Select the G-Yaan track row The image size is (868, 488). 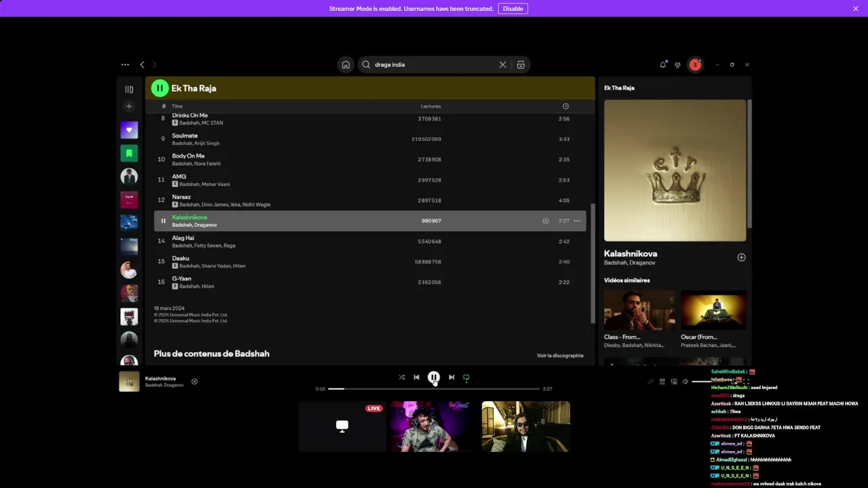pos(370,282)
